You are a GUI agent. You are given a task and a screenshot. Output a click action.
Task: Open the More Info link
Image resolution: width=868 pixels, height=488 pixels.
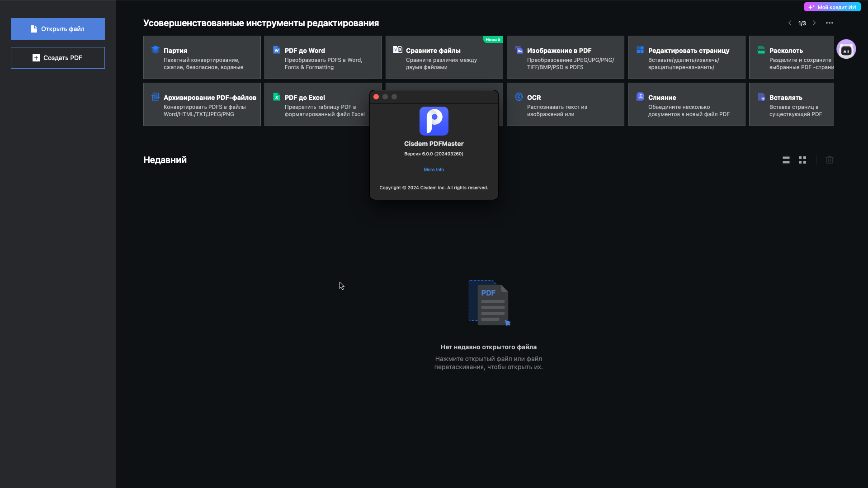[434, 170]
